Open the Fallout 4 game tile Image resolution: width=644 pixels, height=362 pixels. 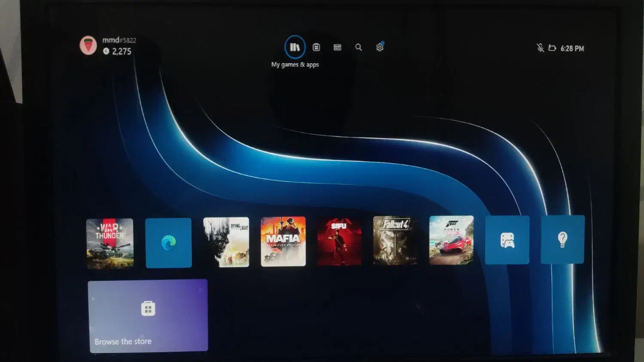pyautogui.click(x=395, y=241)
